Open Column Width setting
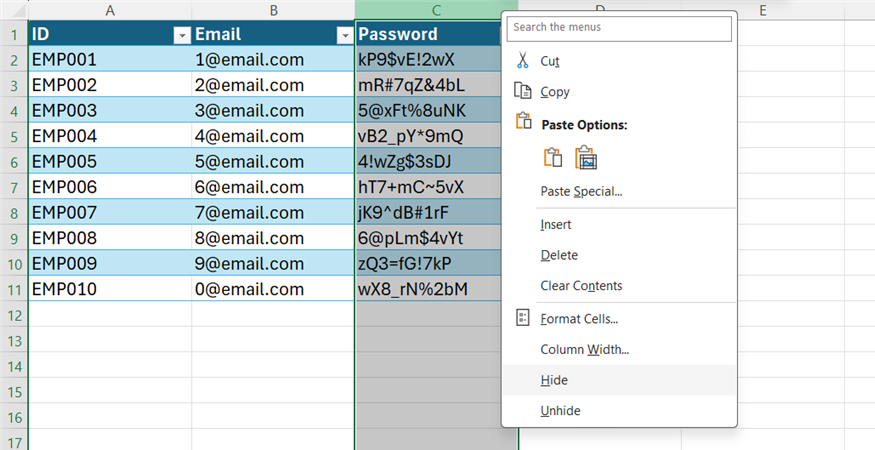Image resolution: width=875 pixels, height=450 pixels. point(619,350)
